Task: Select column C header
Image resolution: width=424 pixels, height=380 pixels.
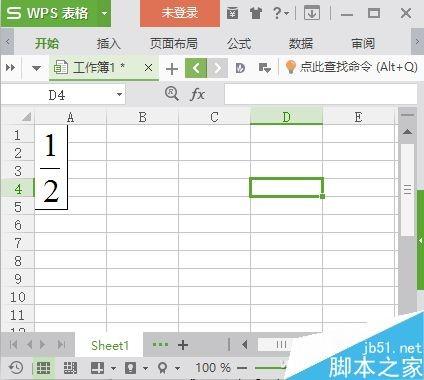Action: pos(214,117)
